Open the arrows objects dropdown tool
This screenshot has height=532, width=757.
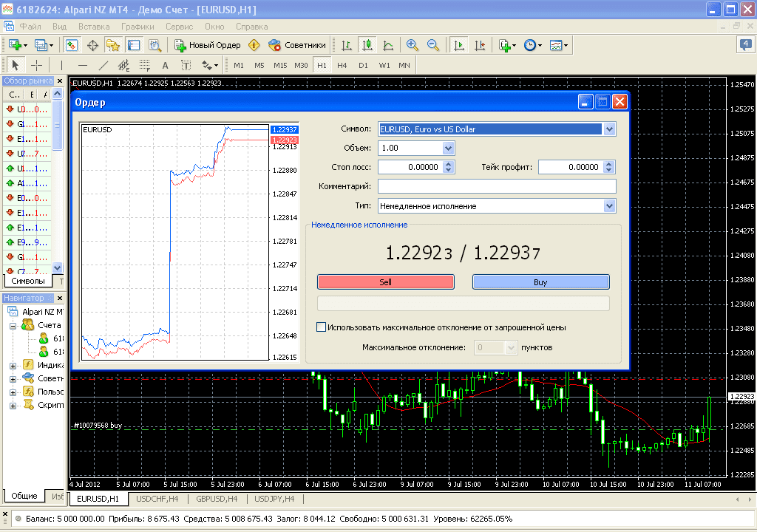coord(209,65)
